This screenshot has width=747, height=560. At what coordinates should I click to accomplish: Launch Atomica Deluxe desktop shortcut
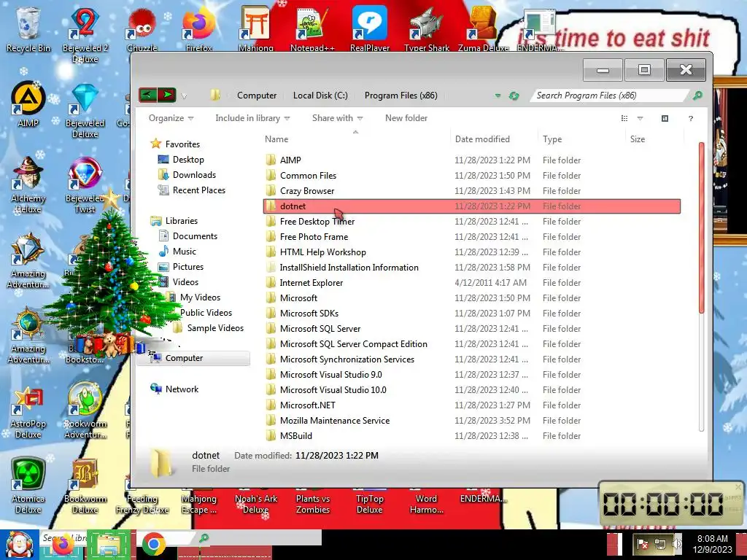(x=28, y=486)
